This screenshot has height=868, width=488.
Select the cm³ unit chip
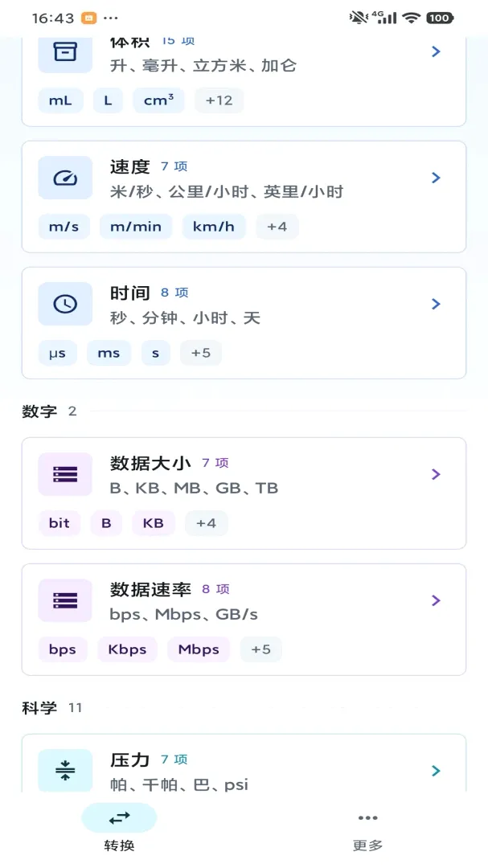click(159, 100)
